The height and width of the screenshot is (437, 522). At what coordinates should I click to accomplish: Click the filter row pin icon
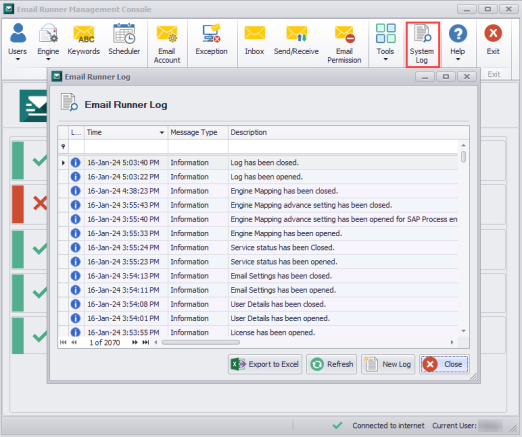(x=63, y=146)
